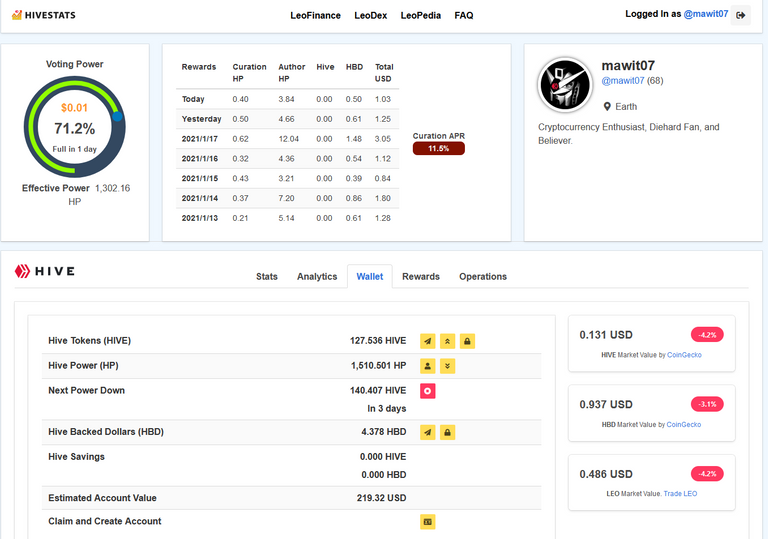Click the 219.32 USD estimated account value

pos(382,498)
